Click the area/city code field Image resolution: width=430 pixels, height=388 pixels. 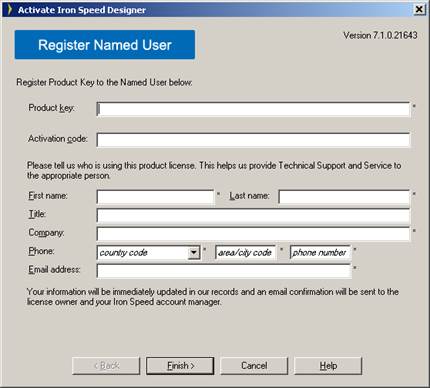pos(245,253)
